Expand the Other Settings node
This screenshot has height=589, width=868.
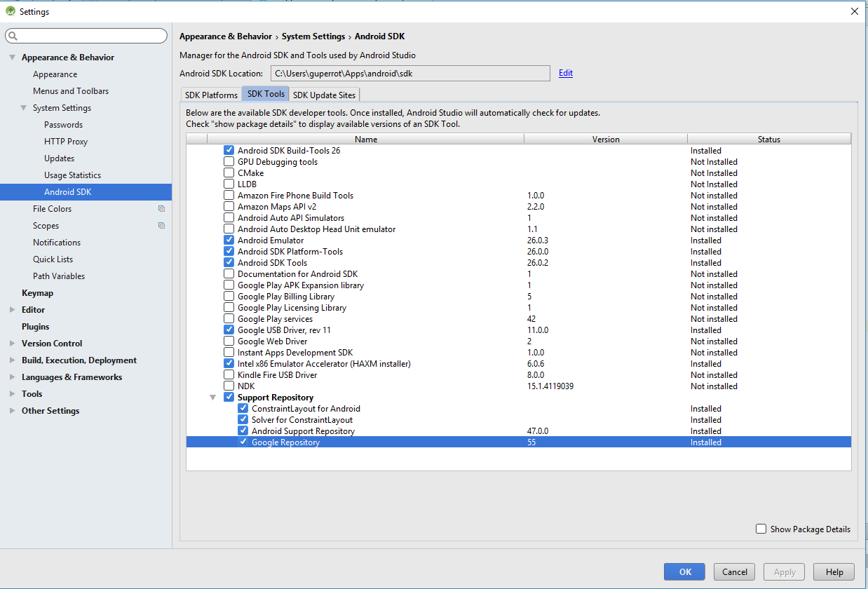tap(12, 411)
